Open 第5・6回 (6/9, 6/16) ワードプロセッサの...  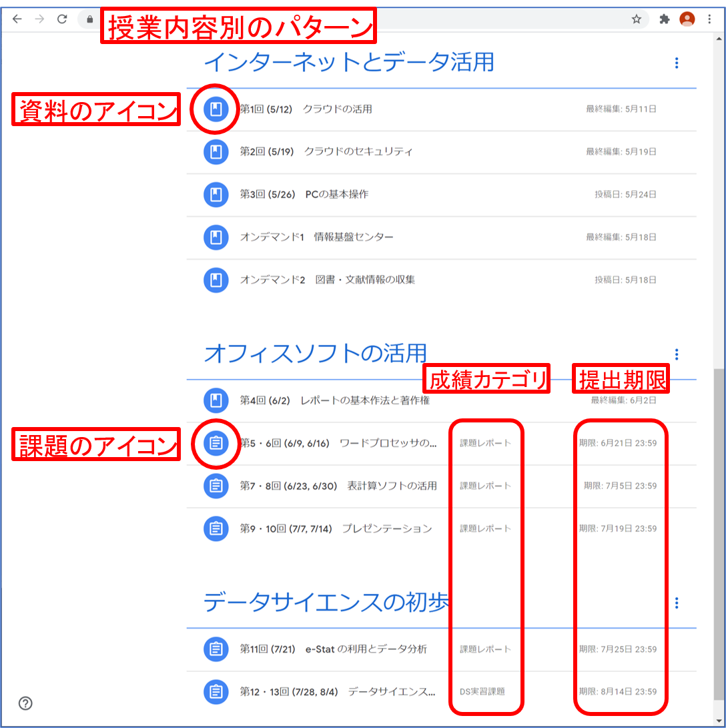point(338,443)
